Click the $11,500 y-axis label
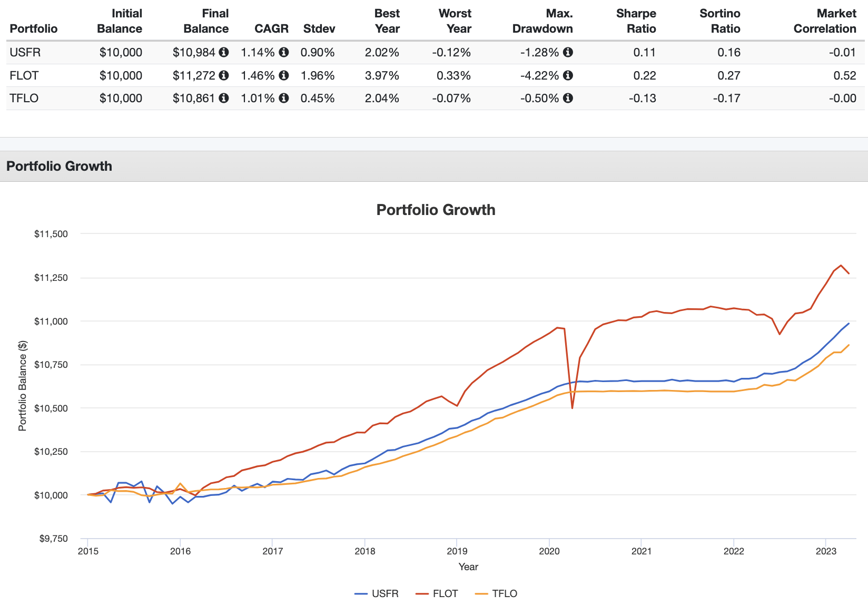868x605 pixels. coord(51,234)
